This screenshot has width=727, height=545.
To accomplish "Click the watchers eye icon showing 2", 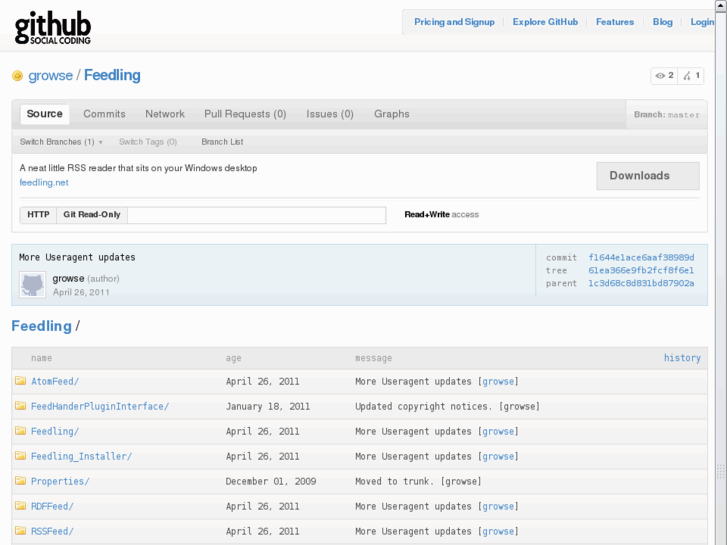I will [664, 76].
